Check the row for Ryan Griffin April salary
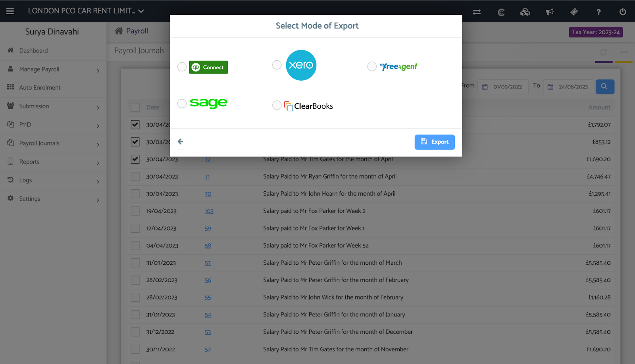635x364 pixels. (135, 176)
